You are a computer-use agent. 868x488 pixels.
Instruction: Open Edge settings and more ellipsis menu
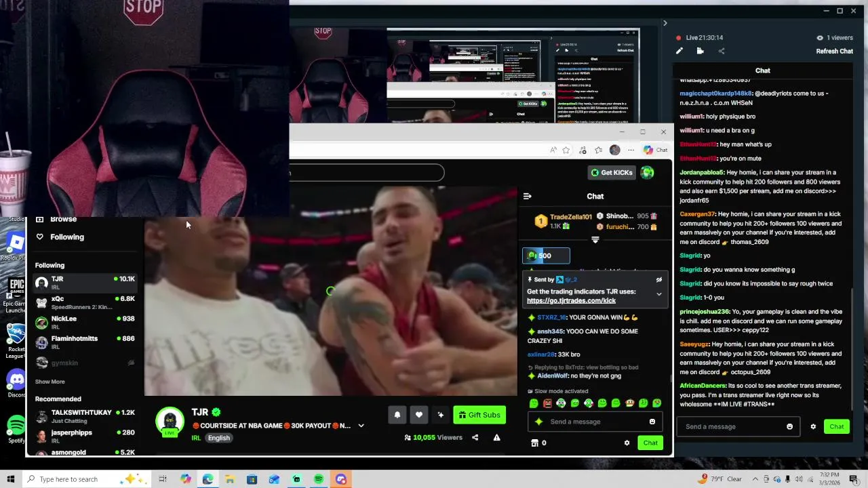point(631,150)
